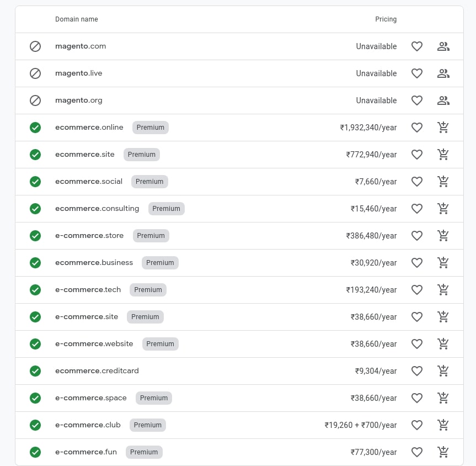Add e-commerce.club to cart
This screenshot has height=466, width=476.
(443, 425)
